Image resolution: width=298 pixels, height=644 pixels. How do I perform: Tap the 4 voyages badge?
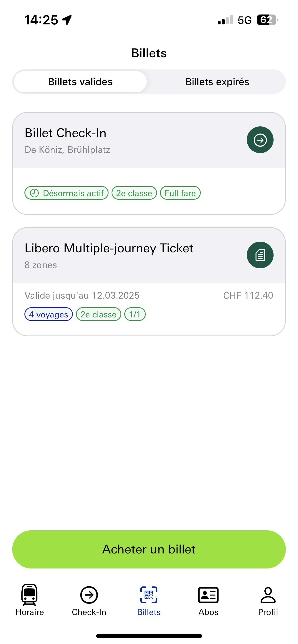[x=49, y=314]
